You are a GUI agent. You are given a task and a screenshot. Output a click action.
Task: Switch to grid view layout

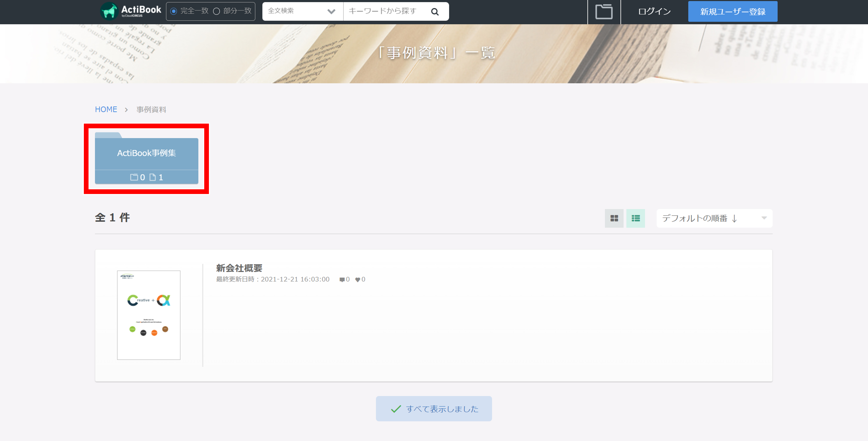(x=614, y=218)
